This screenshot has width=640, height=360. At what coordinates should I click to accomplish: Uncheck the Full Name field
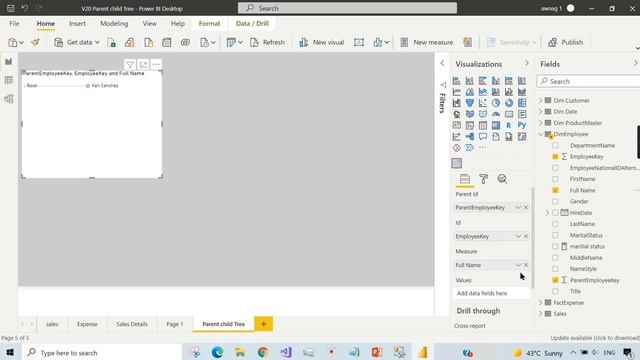click(555, 190)
